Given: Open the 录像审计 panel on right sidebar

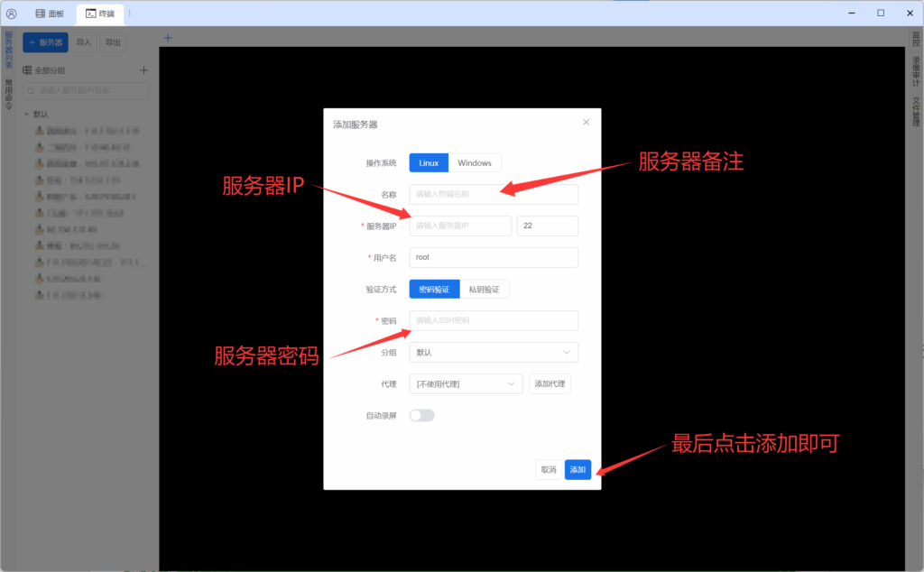Looking at the screenshot, I should point(916,71).
